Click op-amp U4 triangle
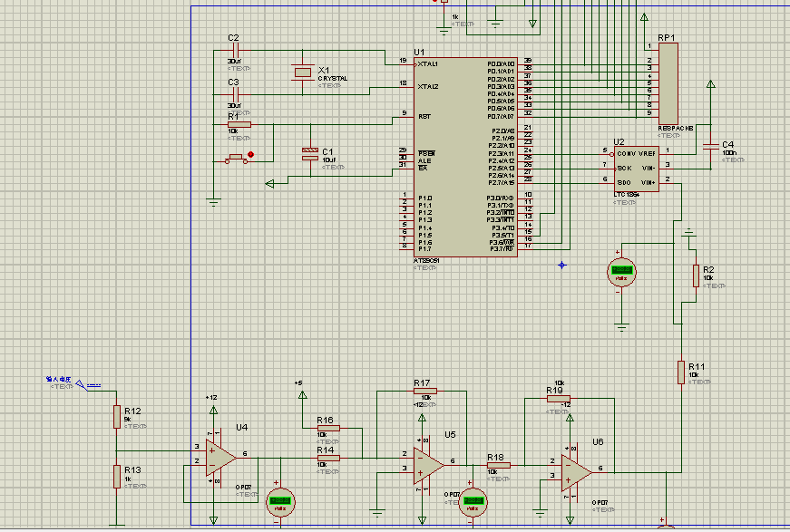 (219, 458)
